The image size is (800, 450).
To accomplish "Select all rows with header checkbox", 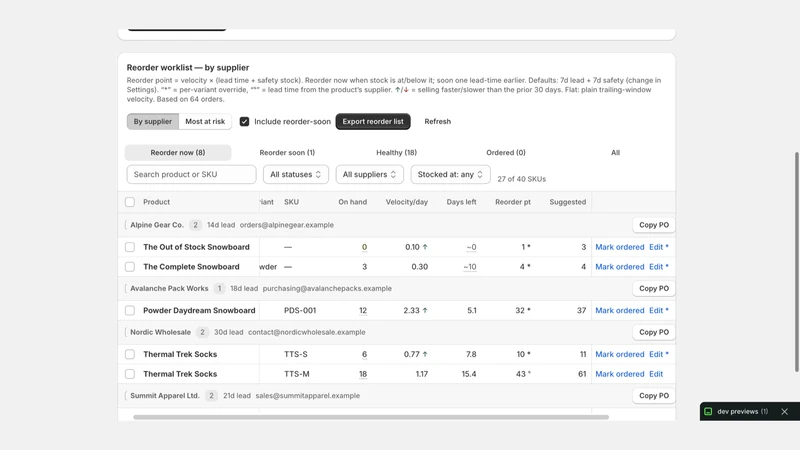I will (x=130, y=202).
